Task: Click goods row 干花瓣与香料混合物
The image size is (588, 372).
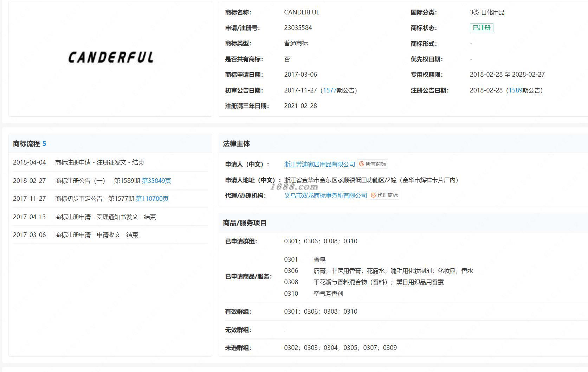Action: coord(379,282)
